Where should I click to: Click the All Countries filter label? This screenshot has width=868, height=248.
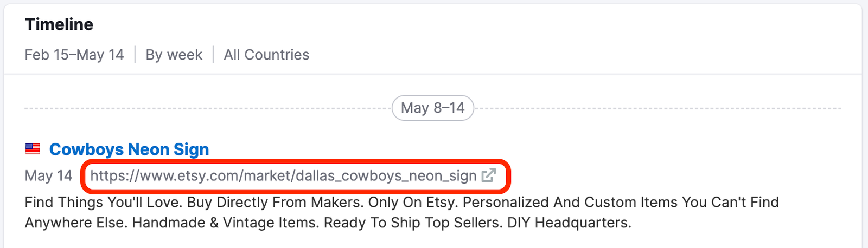tap(266, 55)
